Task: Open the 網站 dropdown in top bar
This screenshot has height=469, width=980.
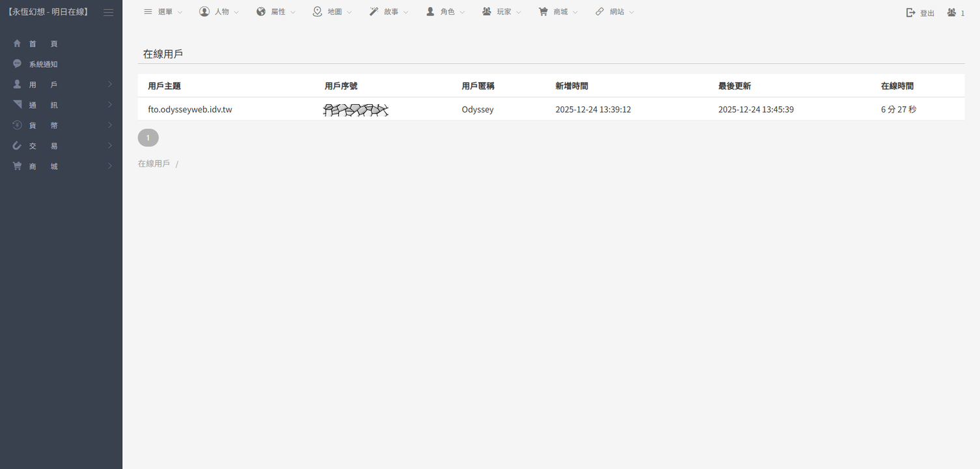Action: [x=615, y=12]
